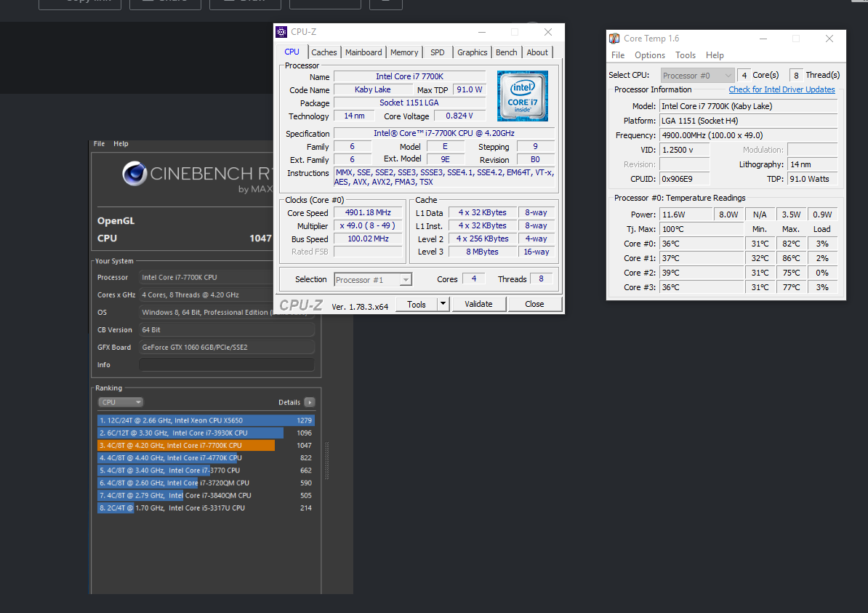Screen dimensions: 868x613
Task: Click the Bus Speed 100.02 MHz value
Action: 368,239
